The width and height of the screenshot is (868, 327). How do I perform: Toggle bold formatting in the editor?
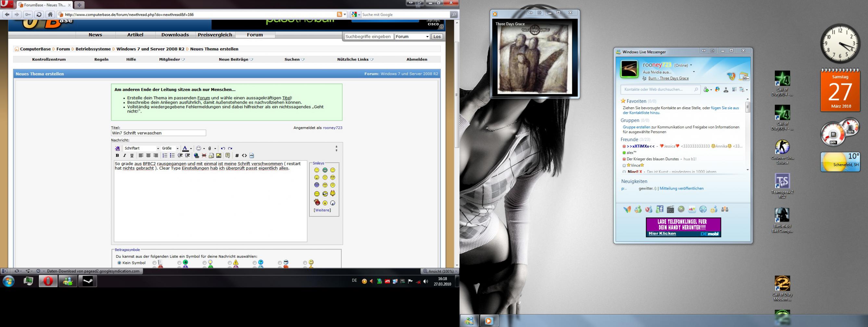point(117,156)
